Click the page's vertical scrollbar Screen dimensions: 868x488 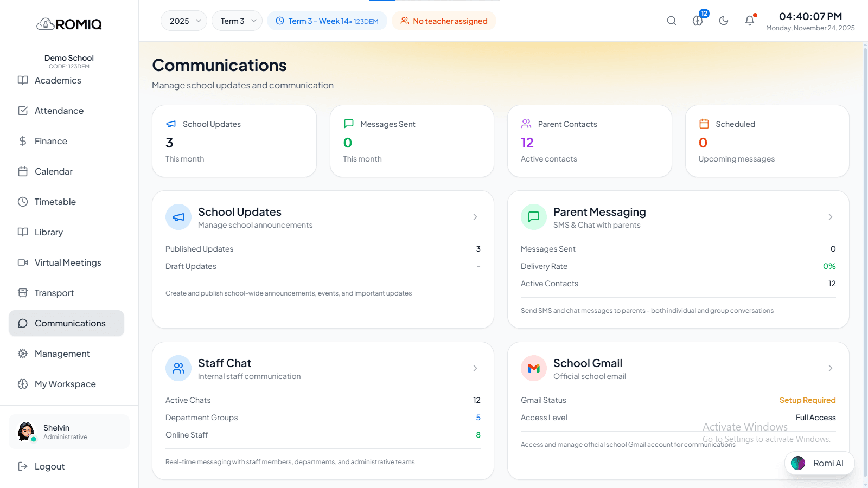[865, 260]
